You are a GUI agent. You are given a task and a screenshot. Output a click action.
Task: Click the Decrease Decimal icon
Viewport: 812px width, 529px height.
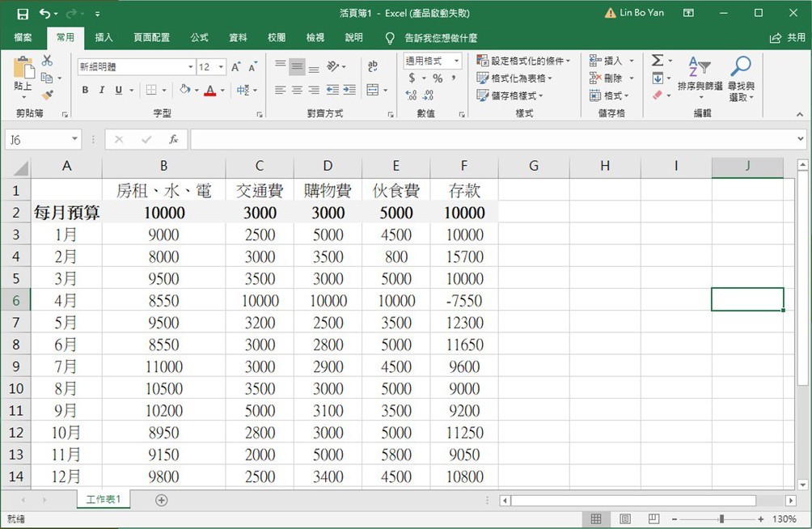pyautogui.click(x=429, y=95)
